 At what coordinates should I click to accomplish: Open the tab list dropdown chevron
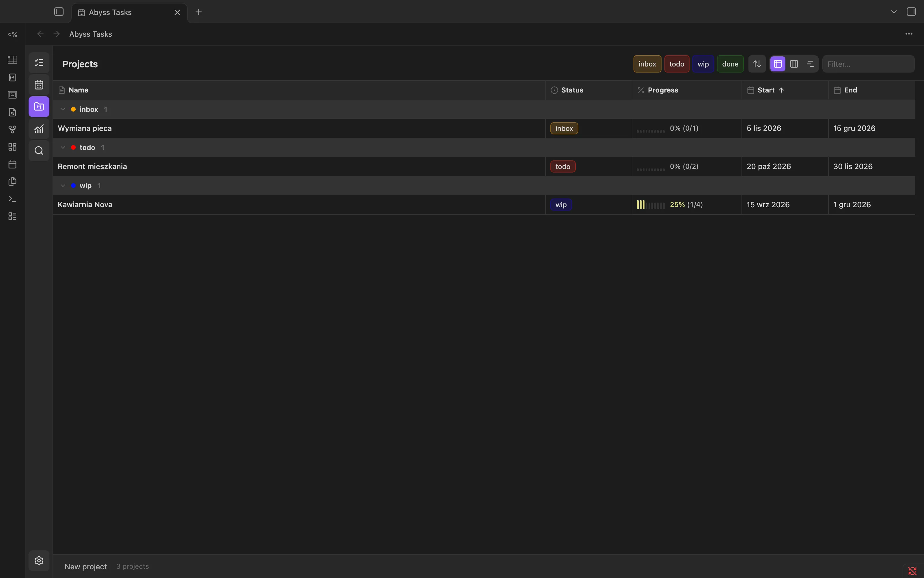[894, 12]
